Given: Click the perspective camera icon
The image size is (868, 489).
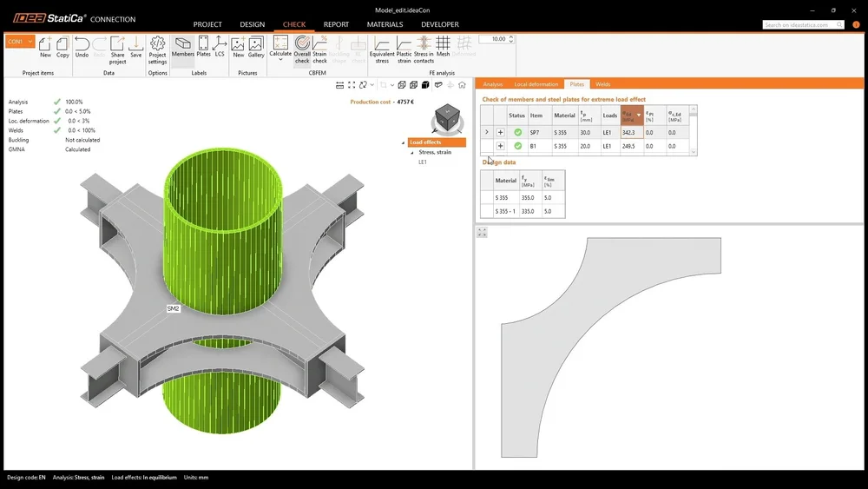Looking at the screenshot, I should pos(438,85).
